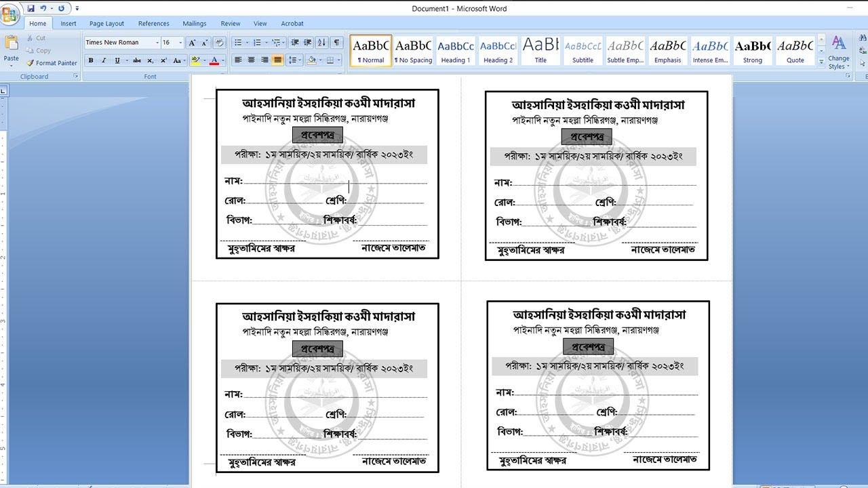Save the document from Quick Access Toolbar
The height and width of the screenshot is (488, 868).
pos(31,8)
